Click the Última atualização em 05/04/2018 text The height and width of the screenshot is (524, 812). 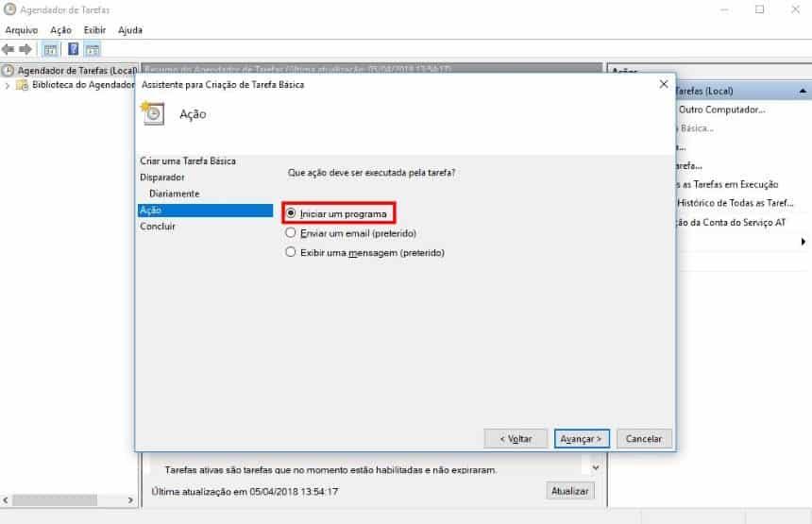pos(245,491)
